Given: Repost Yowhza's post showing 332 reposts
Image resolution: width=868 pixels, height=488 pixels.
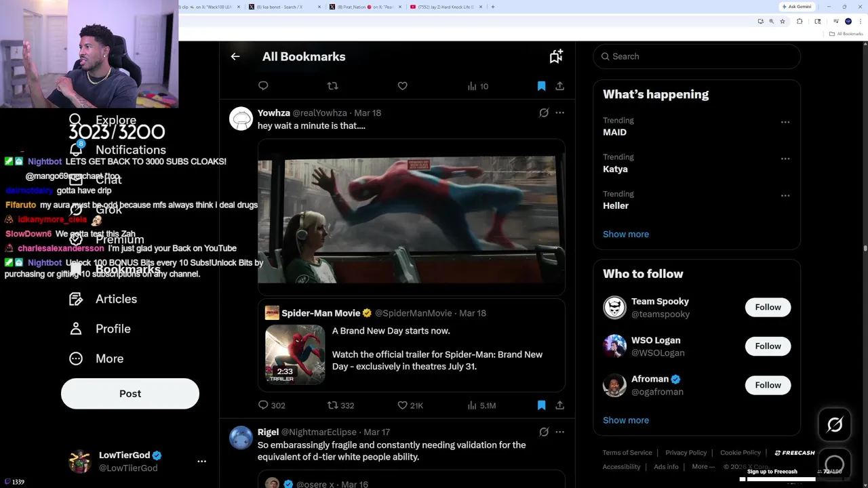Looking at the screenshot, I should [340, 405].
